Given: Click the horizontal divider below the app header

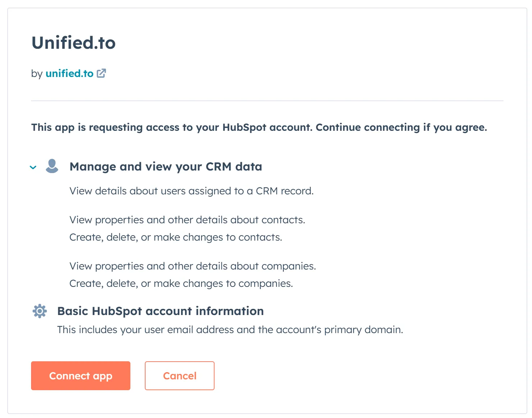Looking at the screenshot, I should [x=267, y=101].
